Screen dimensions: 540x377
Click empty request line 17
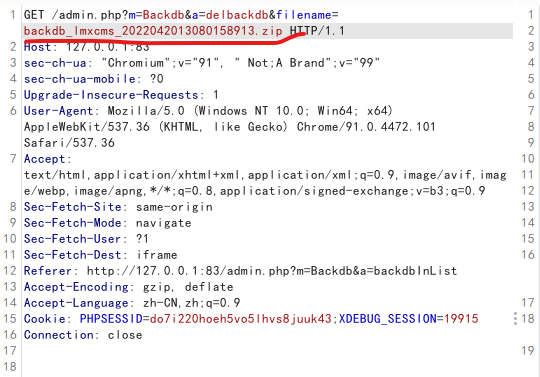click(267, 351)
